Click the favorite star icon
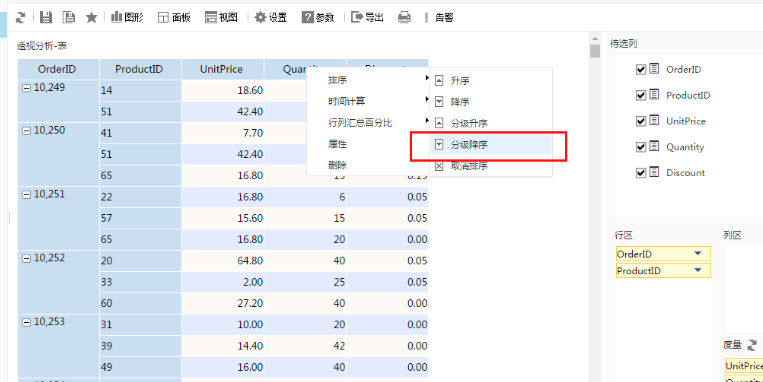The image size is (763, 382). tap(91, 18)
